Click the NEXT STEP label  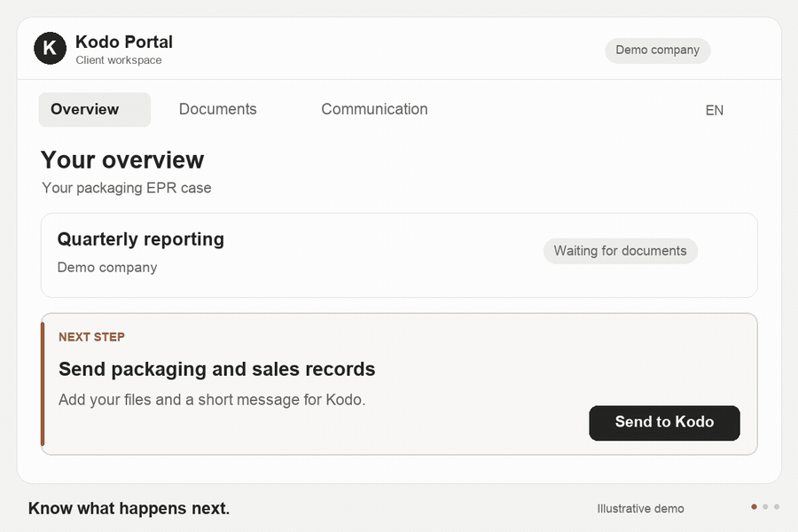pos(91,337)
